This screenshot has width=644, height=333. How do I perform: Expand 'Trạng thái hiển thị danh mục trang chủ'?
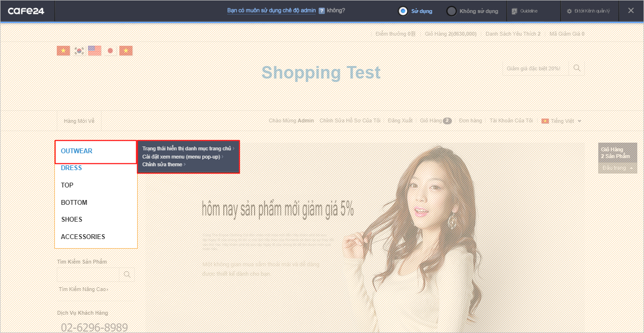[x=187, y=148]
